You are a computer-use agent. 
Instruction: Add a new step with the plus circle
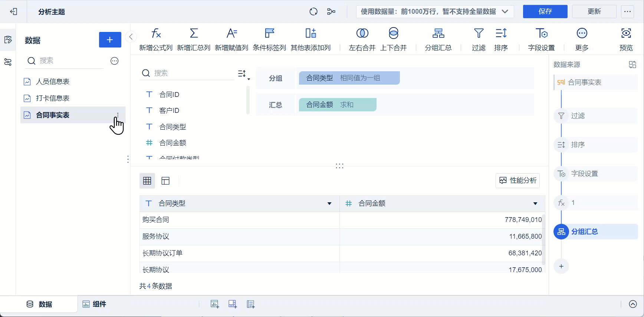point(561,266)
